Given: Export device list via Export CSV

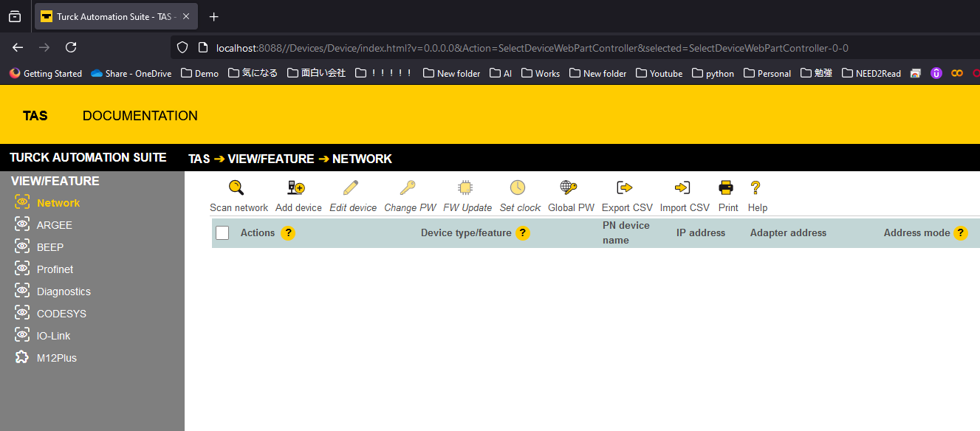Looking at the screenshot, I should pyautogui.click(x=627, y=196).
